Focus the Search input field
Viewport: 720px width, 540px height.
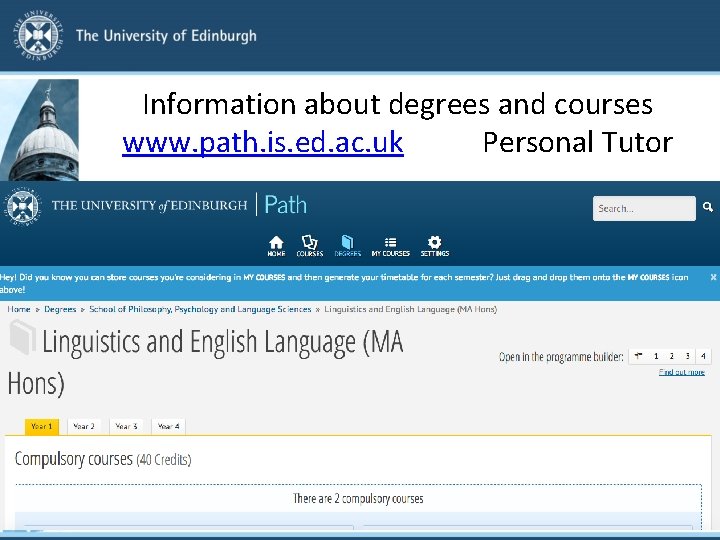coord(644,208)
